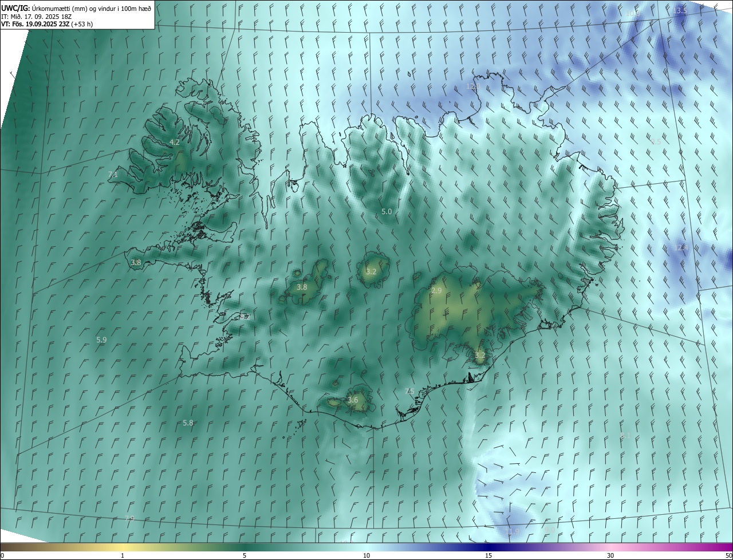Screen dimensions: 733x560
Task: Click the 15 tick on the color scale
Action: coord(488,555)
